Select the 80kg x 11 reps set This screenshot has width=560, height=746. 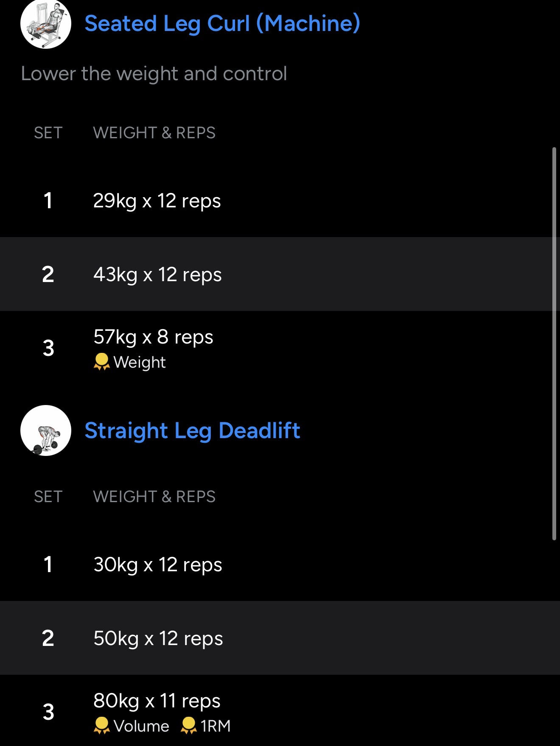click(x=157, y=701)
